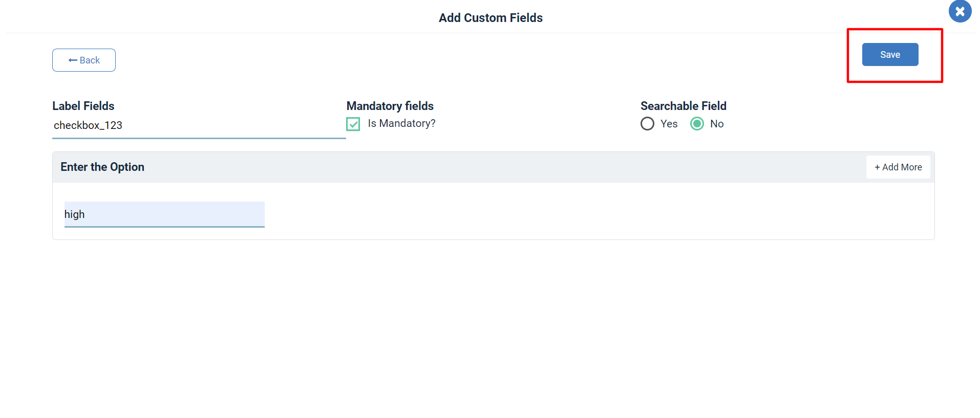Click the left arrow icon in Back
Screen dimensions: 980x418
tap(73, 60)
